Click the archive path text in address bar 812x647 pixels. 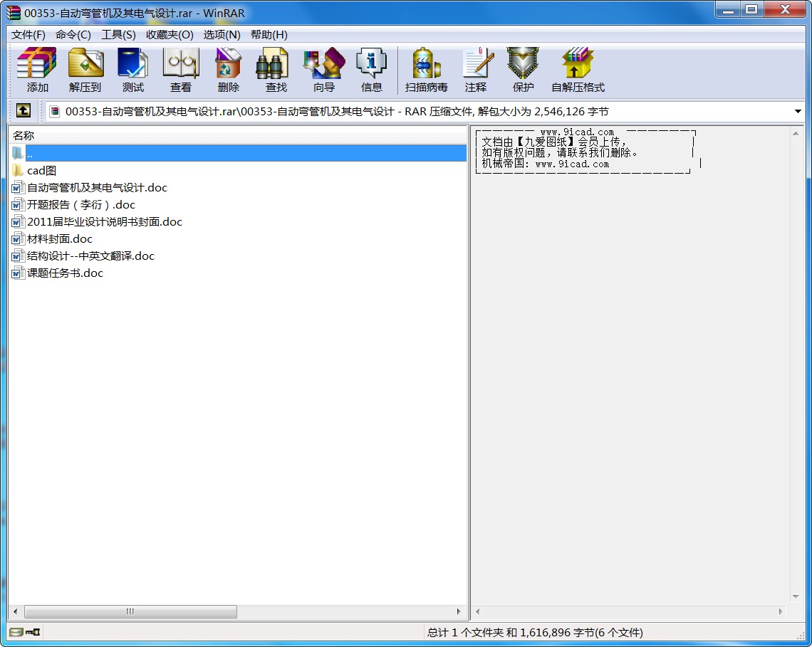pyautogui.click(x=337, y=111)
